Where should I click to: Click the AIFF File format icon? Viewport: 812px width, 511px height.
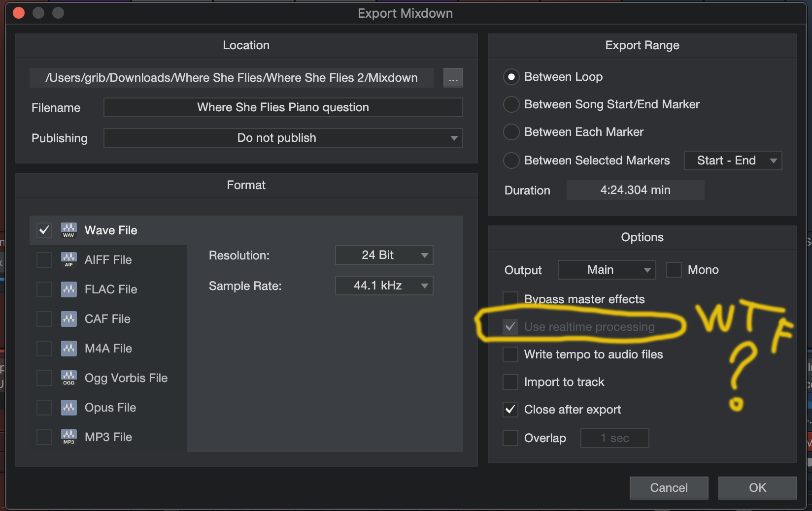[69, 259]
